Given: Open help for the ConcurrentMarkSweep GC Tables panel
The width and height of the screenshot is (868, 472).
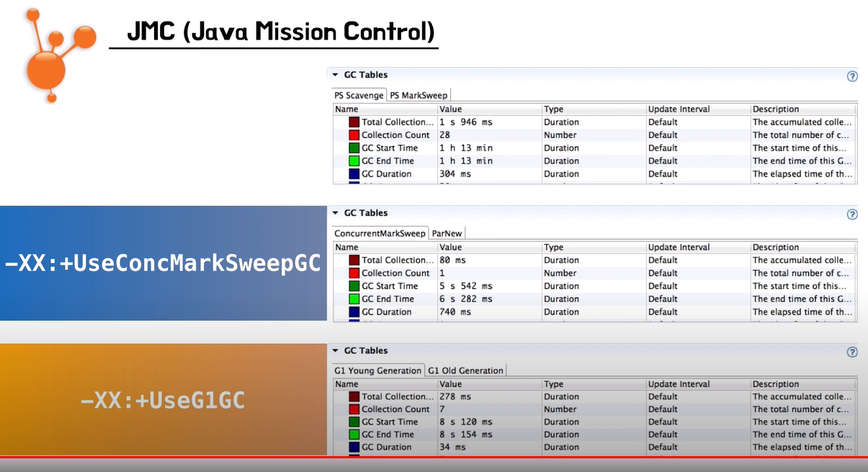Looking at the screenshot, I should [x=852, y=214].
